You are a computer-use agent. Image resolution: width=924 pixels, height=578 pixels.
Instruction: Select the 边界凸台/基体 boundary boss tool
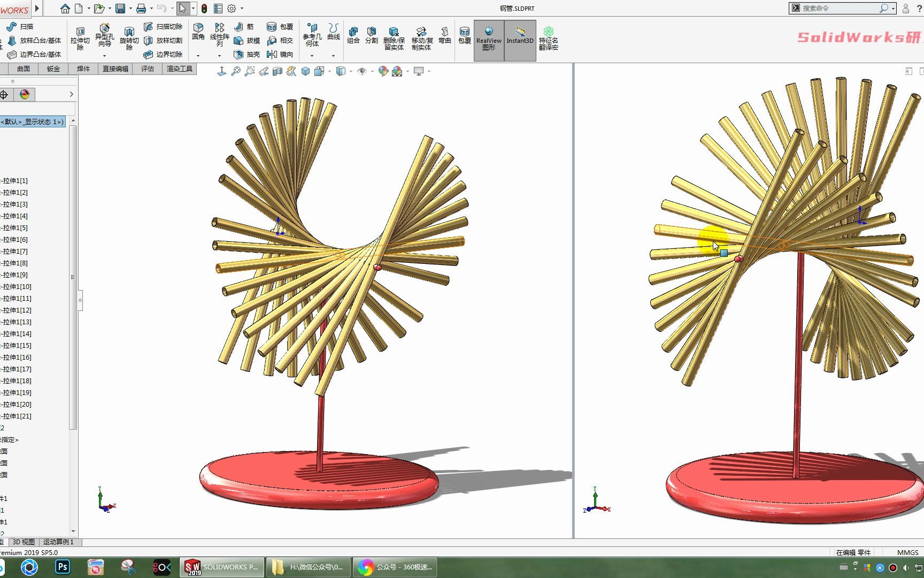click(34, 54)
